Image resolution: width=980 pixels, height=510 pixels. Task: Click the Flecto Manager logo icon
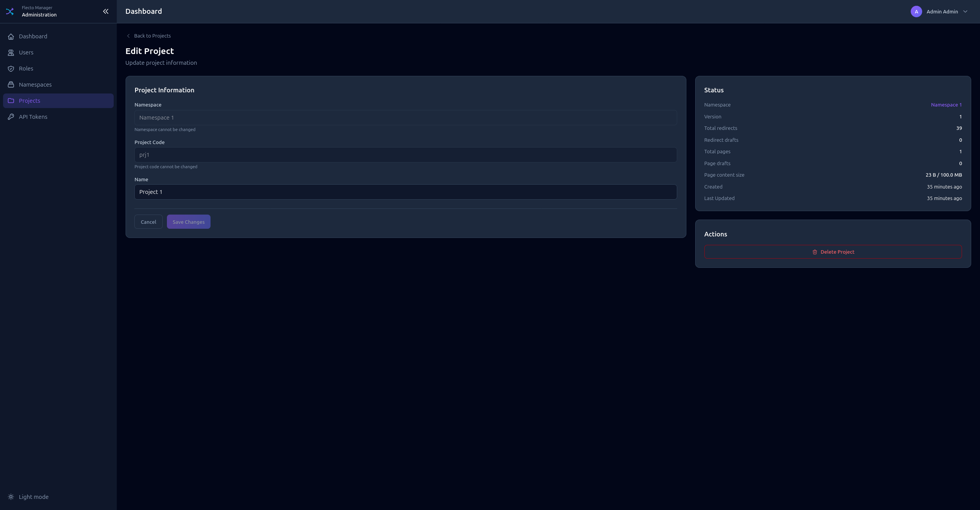[x=10, y=11]
